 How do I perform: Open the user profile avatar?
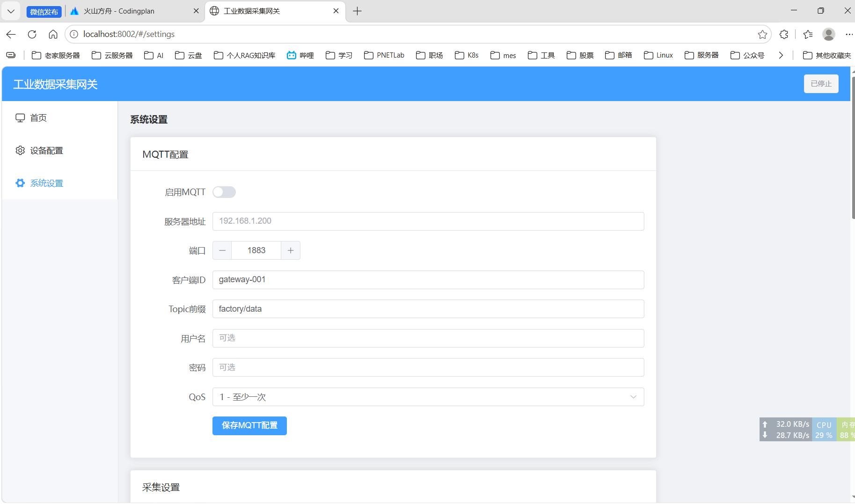pyautogui.click(x=829, y=34)
